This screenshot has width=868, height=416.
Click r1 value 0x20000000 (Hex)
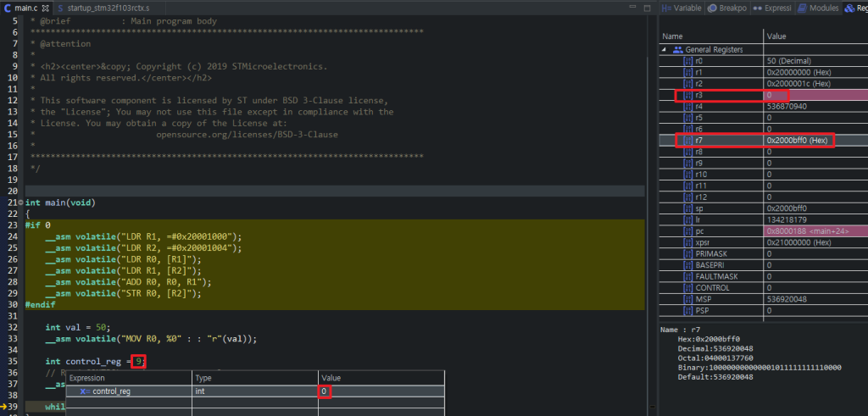(x=798, y=73)
